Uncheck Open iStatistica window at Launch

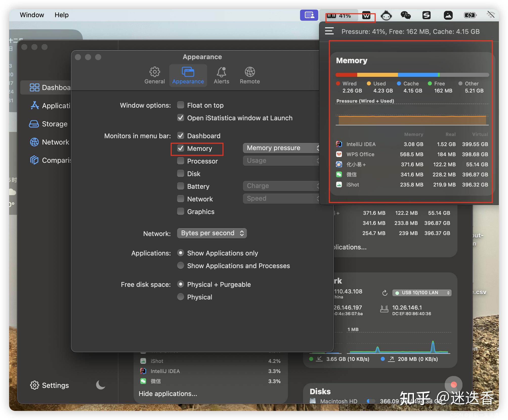181,118
